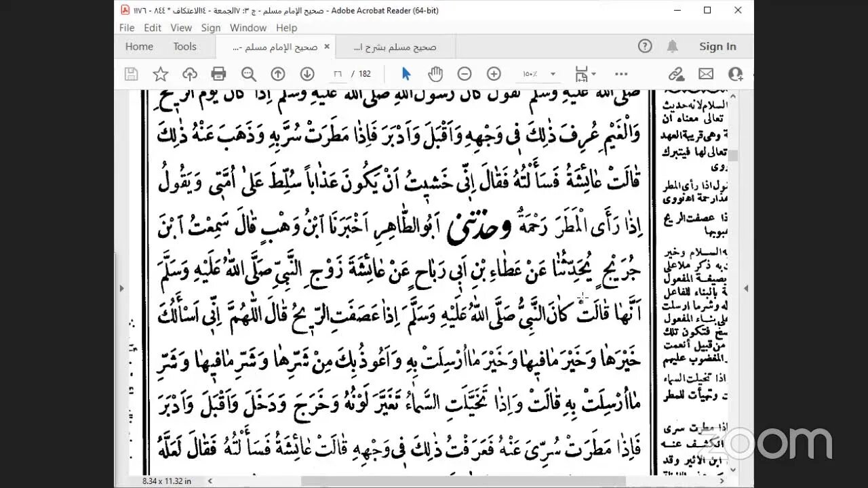The image size is (868, 488).
Task: Go to previous page arrow
Action: click(278, 74)
